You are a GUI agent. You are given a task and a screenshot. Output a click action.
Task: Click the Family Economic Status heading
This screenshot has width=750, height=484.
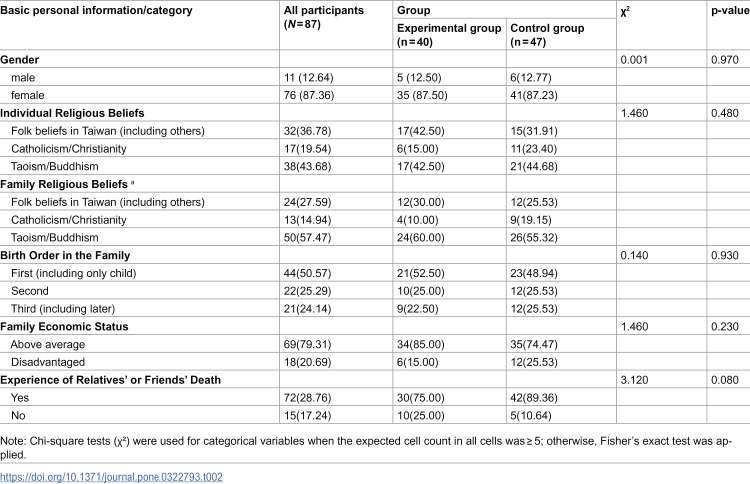64,327
